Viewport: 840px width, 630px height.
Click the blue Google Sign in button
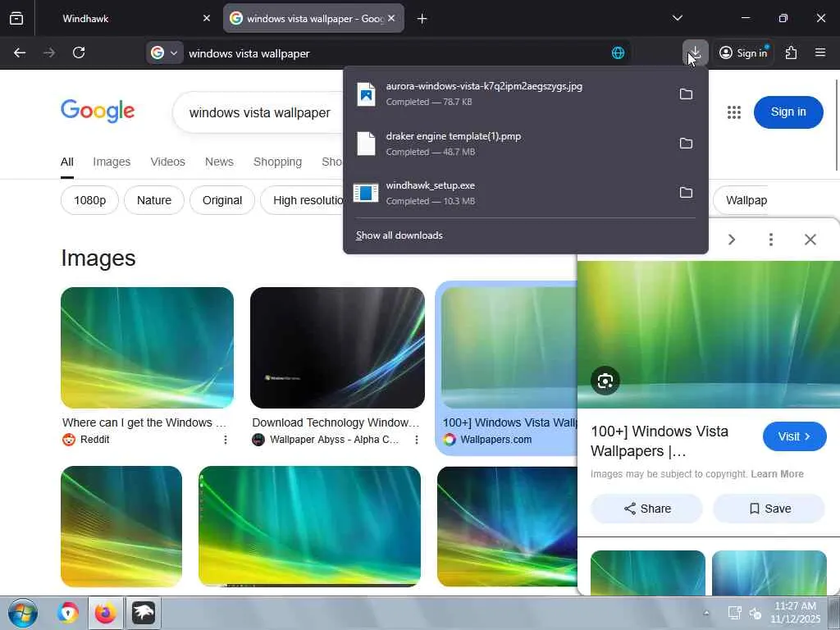pos(788,112)
